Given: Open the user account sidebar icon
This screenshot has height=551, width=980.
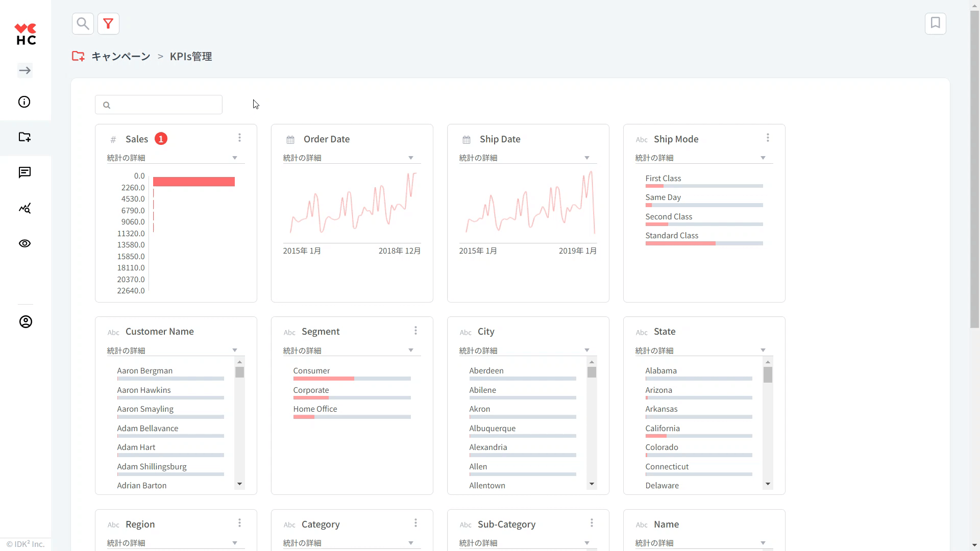Looking at the screenshot, I should click(x=26, y=322).
